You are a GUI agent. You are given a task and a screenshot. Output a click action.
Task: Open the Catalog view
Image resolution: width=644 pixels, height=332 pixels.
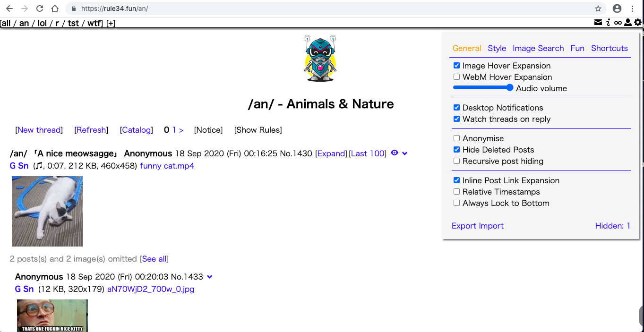click(x=137, y=130)
